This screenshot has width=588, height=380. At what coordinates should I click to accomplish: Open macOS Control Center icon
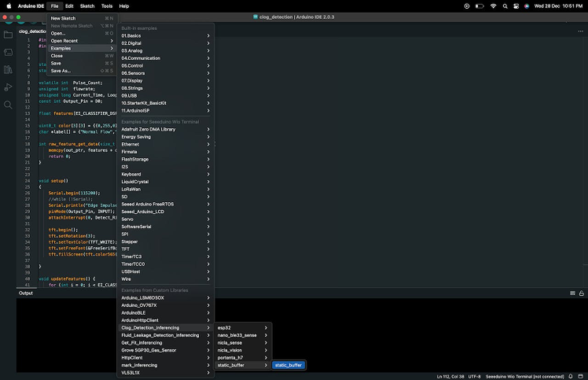pos(516,6)
